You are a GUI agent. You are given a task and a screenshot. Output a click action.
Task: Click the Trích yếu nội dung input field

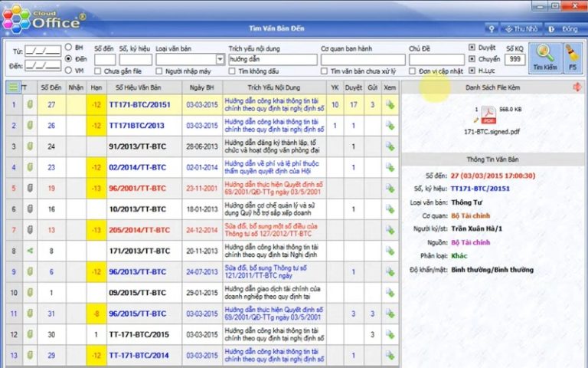pyautogui.click(x=272, y=59)
